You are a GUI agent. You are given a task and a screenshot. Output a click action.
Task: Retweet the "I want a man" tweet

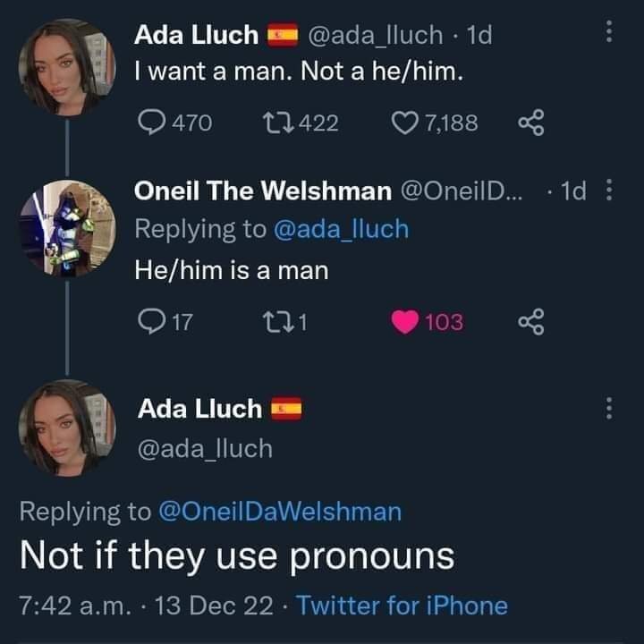point(270,122)
